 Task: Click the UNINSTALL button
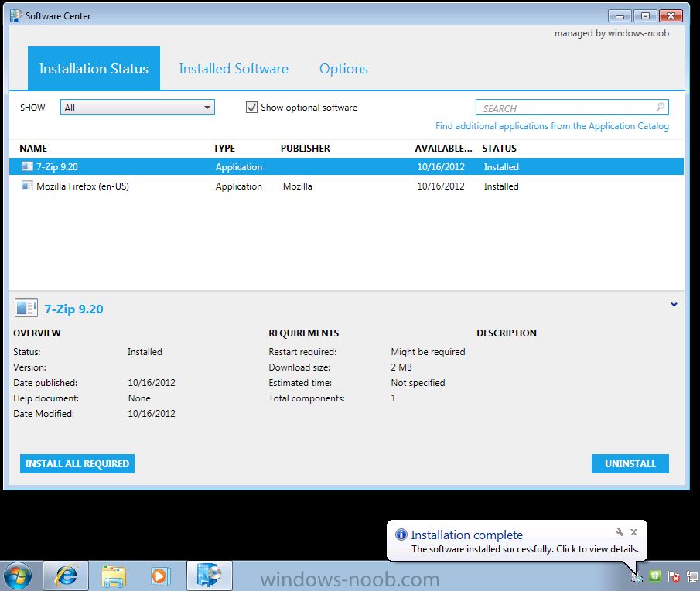[630, 464]
